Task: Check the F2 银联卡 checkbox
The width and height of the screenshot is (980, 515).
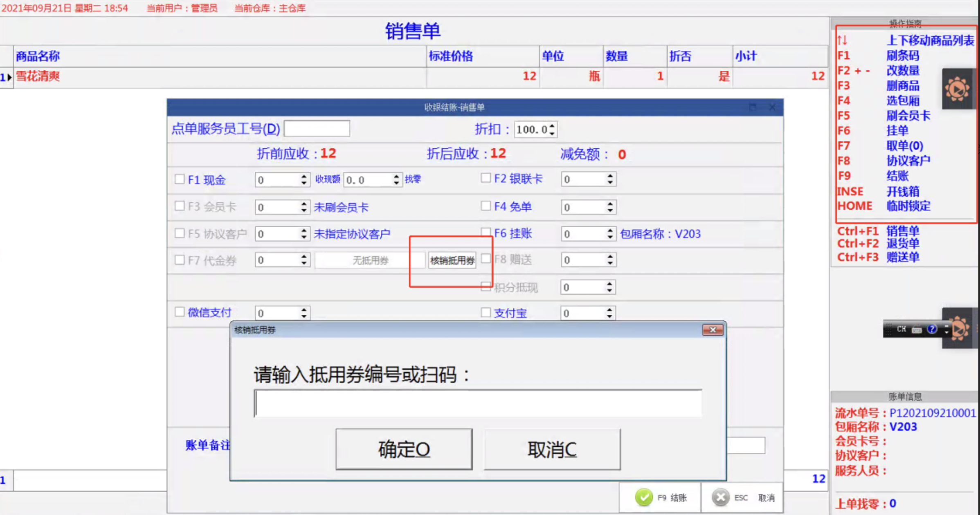Action: 486,178
